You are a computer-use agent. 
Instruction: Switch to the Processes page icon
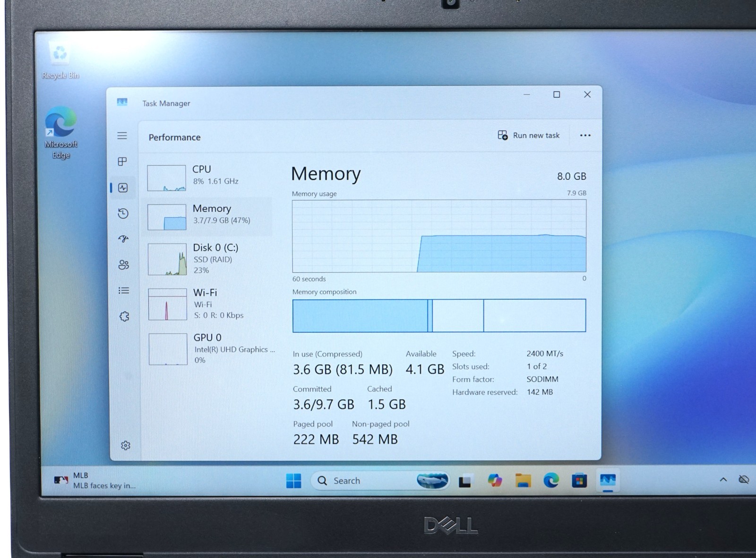122,161
